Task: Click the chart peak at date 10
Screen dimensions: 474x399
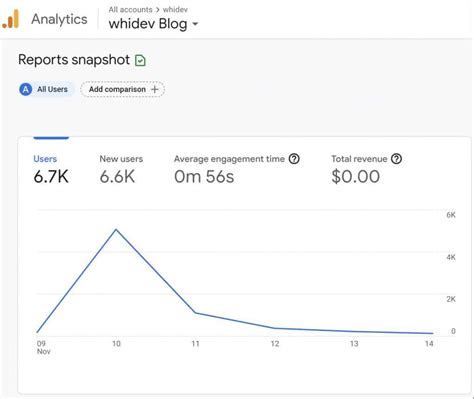Action: point(116,230)
